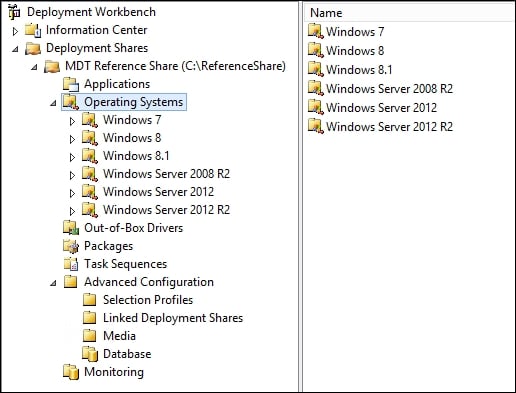
Task: Open the Monitoring label
Action: click(x=114, y=372)
